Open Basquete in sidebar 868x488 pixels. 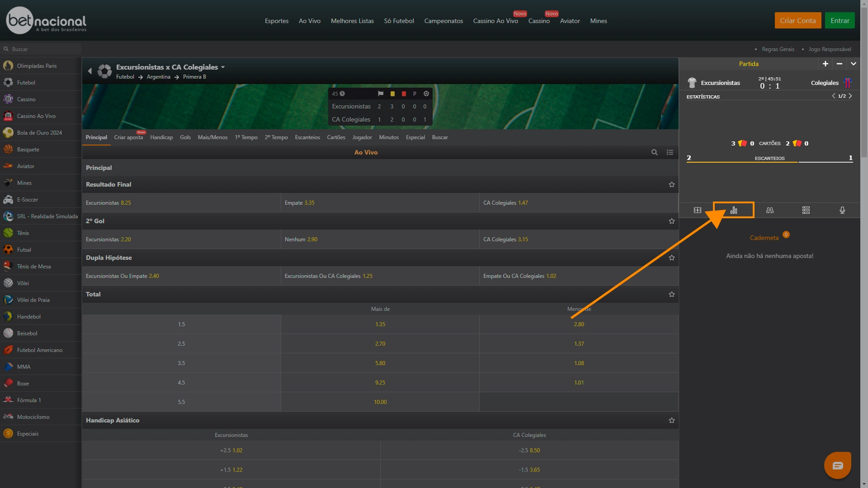coord(41,149)
